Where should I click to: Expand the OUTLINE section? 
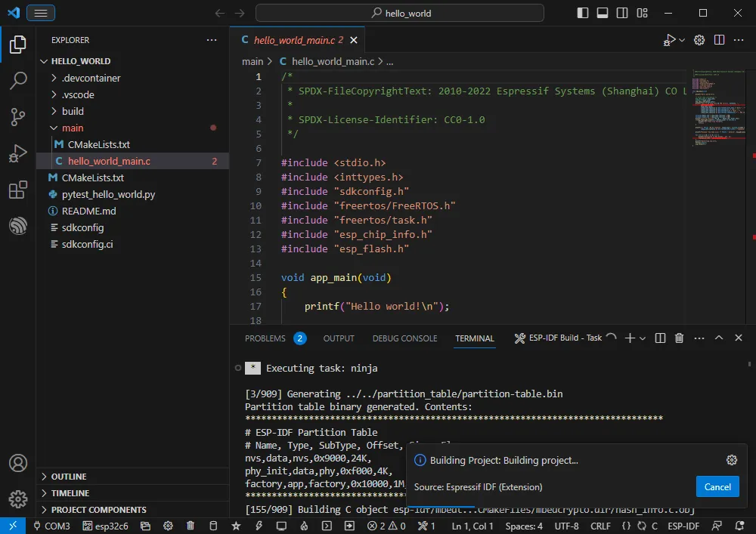[x=69, y=477]
